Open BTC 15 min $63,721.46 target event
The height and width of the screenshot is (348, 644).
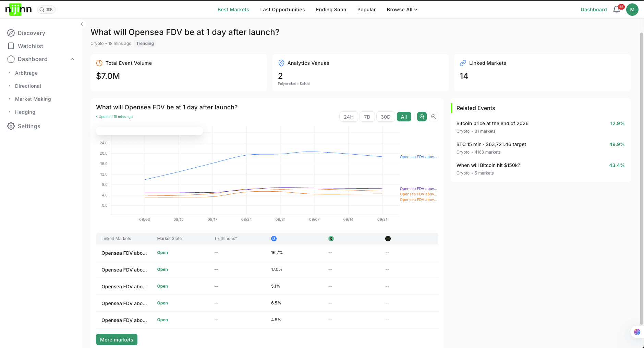(x=491, y=144)
